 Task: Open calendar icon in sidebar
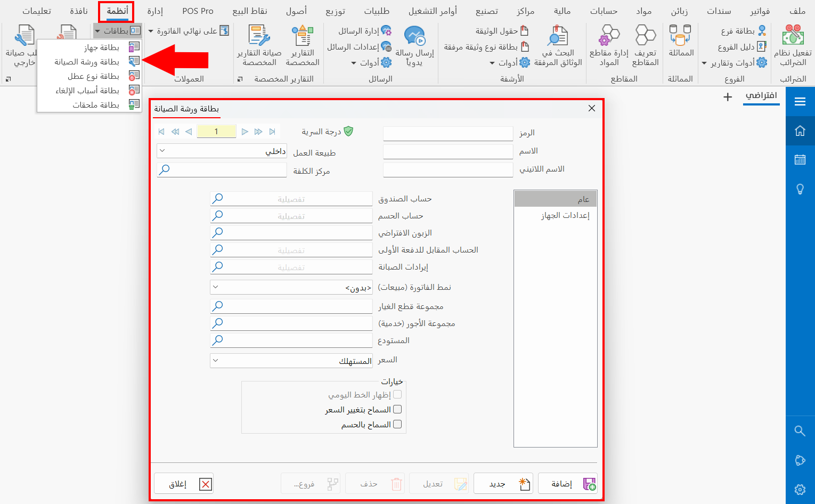800,159
